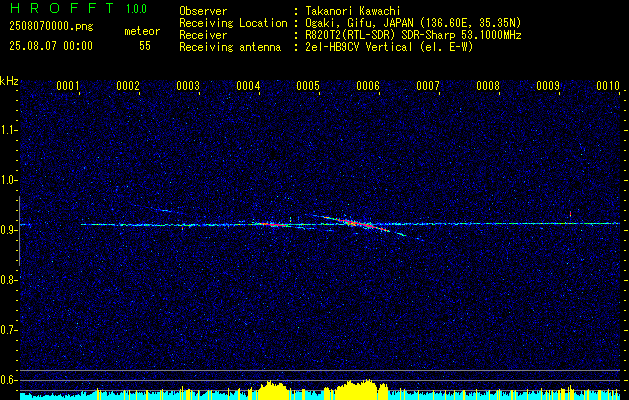Click the 1.0 kHz axis label
Image resolution: width=629 pixels, height=400 pixels.
9,180
